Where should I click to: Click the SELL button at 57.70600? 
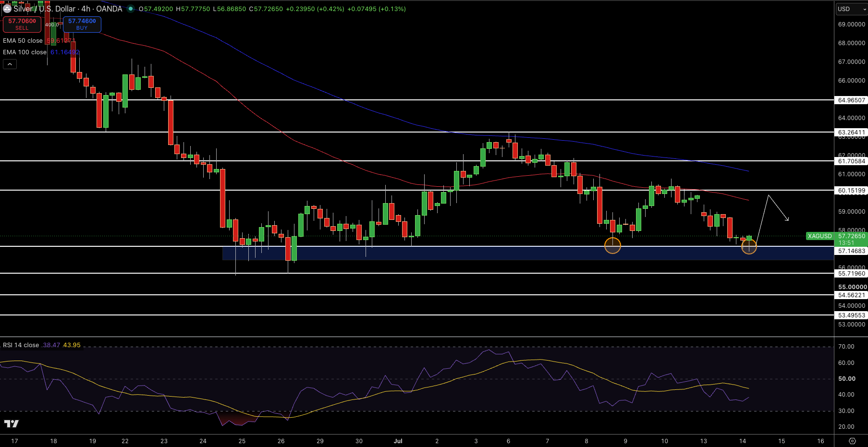tap(22, 24)
